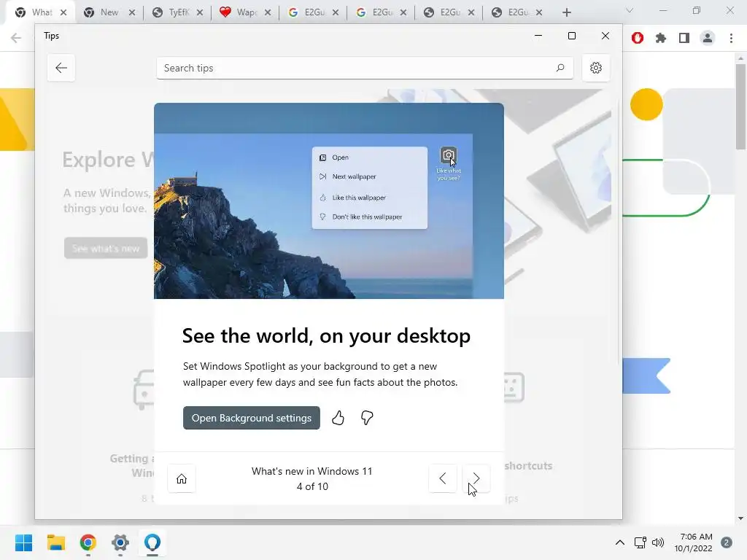Advance to next tip arrow
This screenshot has width=747, height=560.
point(476,478)
